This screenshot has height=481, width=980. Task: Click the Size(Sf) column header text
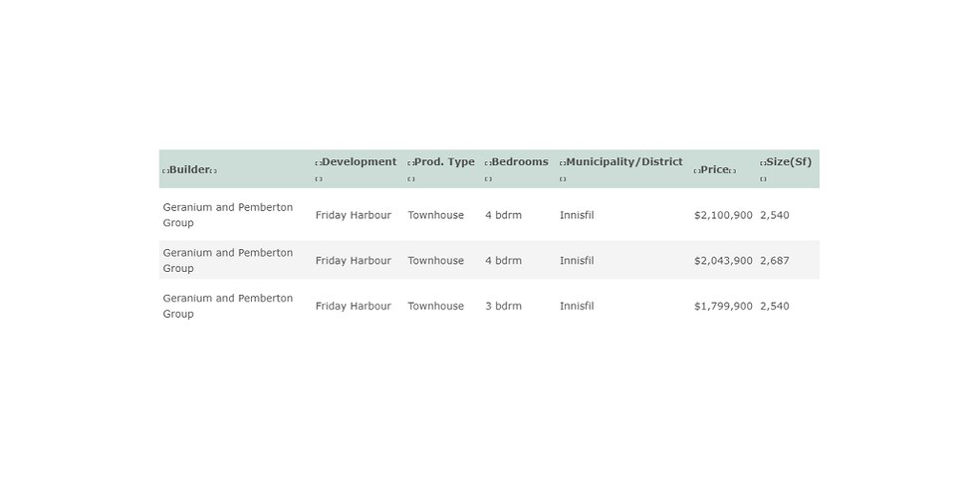point(789,161)
